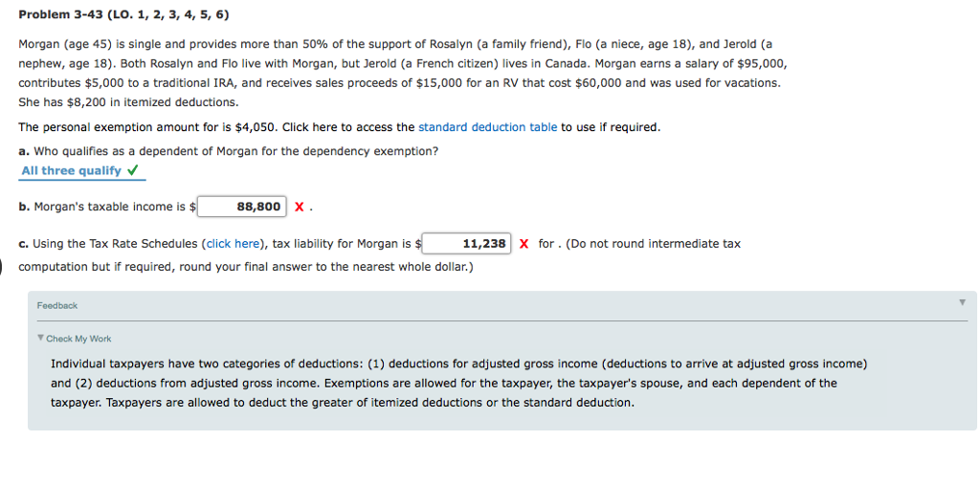The image size is (980, 485).
Task: Click the tax liability field showing 11,238
Action: pos(467,243)
